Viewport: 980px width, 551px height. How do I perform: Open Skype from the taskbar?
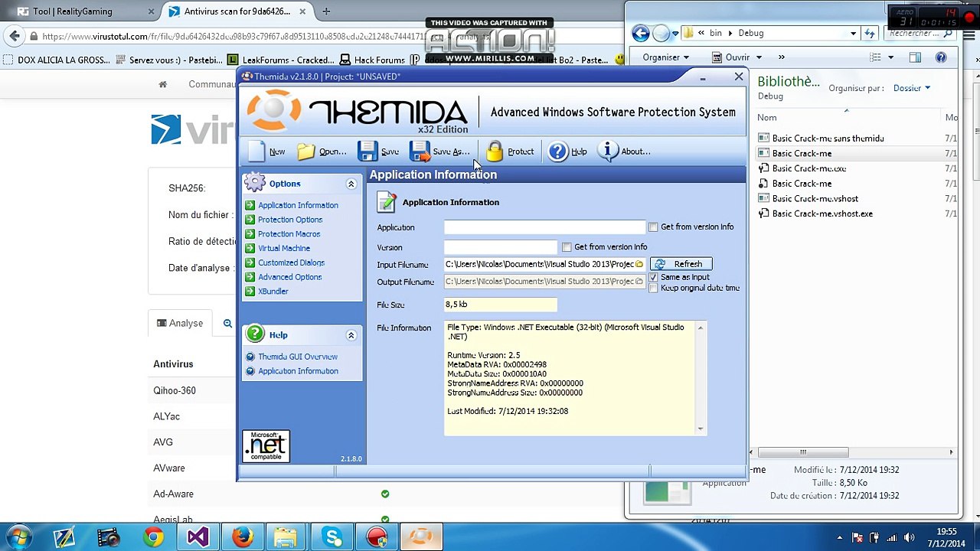pos(332,537)
